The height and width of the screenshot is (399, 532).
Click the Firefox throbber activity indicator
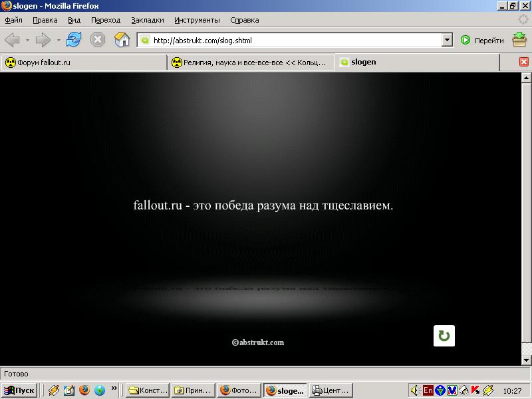coord(523,20)
